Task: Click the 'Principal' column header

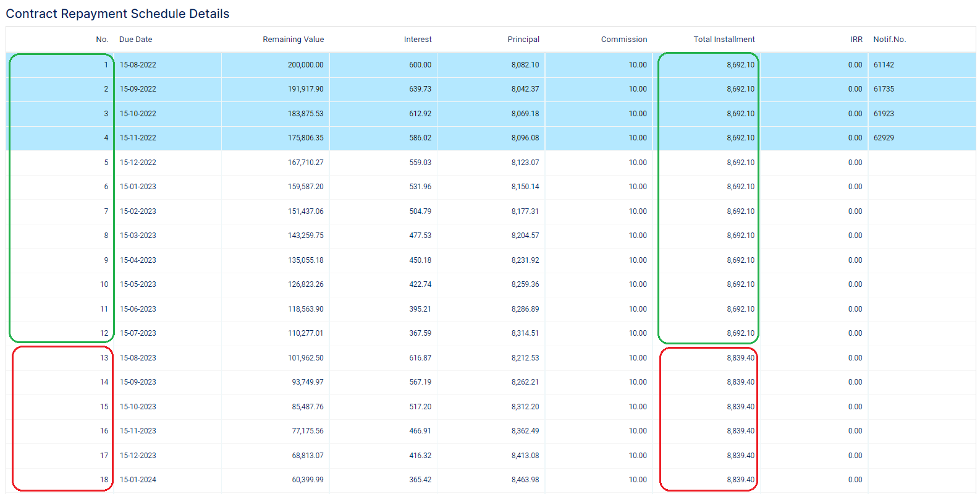Action: (523, 40)
